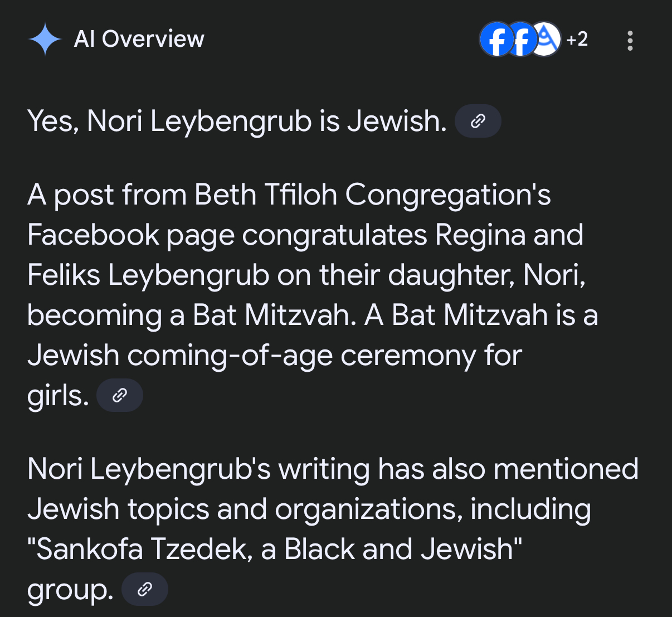Click the line 'Nori Leybengrub's writing has also mentioned'
This screenshot has height=617, width=672.
click(x=333, y=469)
